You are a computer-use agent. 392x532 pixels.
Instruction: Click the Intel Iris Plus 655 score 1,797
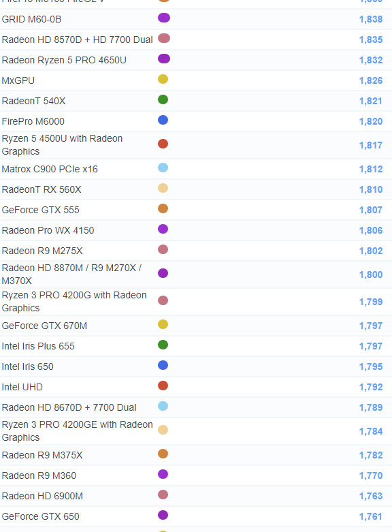[x=371, y=346]
